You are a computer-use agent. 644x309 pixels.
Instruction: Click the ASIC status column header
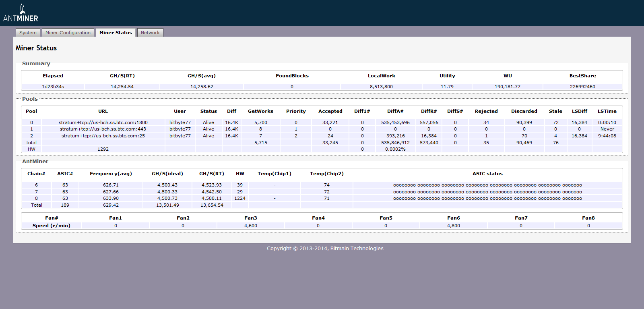[x=487, y=174]
